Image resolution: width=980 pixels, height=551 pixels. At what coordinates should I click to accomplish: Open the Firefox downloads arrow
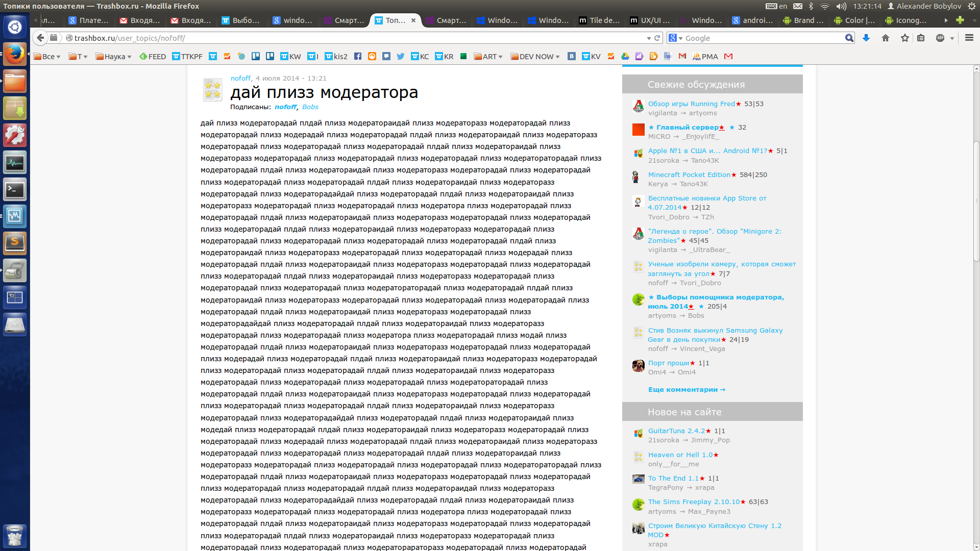pos(866,38)
